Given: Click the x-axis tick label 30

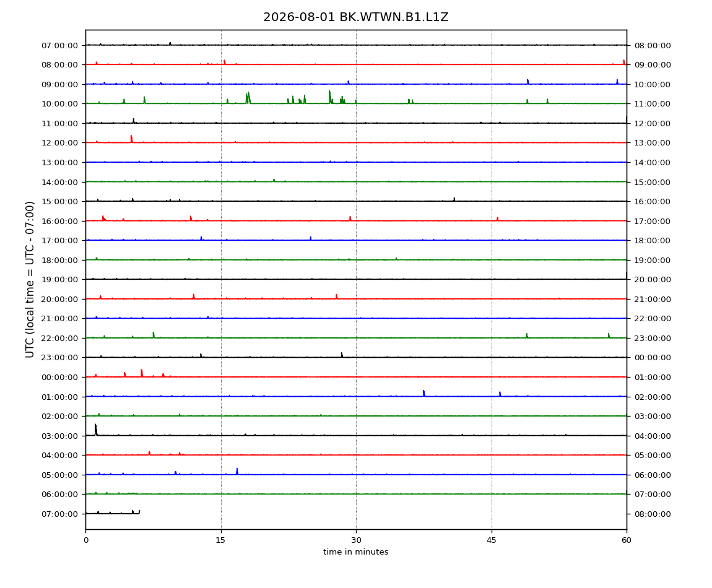Looking at the screenshot, I should pos(356,540).
